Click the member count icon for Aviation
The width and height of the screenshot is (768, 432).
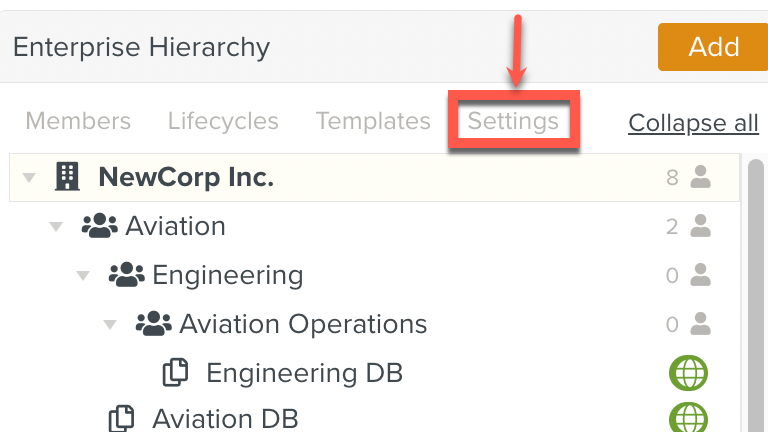pyautogui.click(x=700, y=227)
